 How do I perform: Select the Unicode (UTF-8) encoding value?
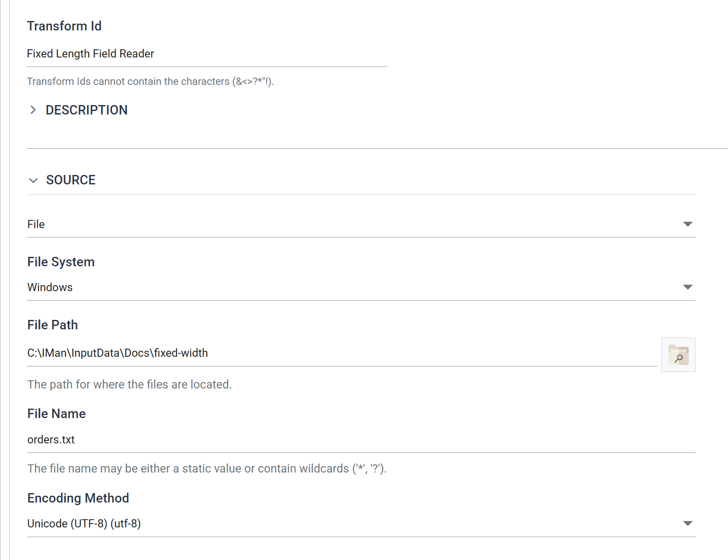[x=84, y=524]
